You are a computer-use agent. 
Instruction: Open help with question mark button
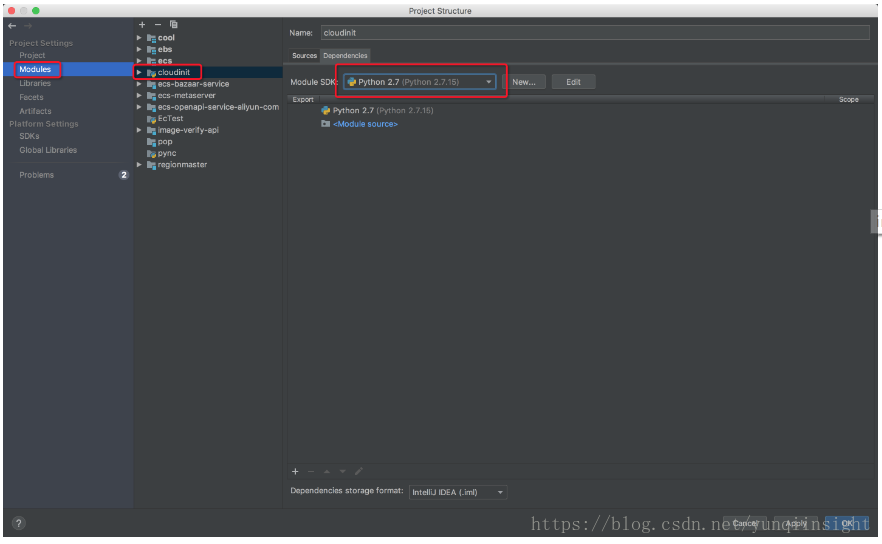[x=19, y=523]
